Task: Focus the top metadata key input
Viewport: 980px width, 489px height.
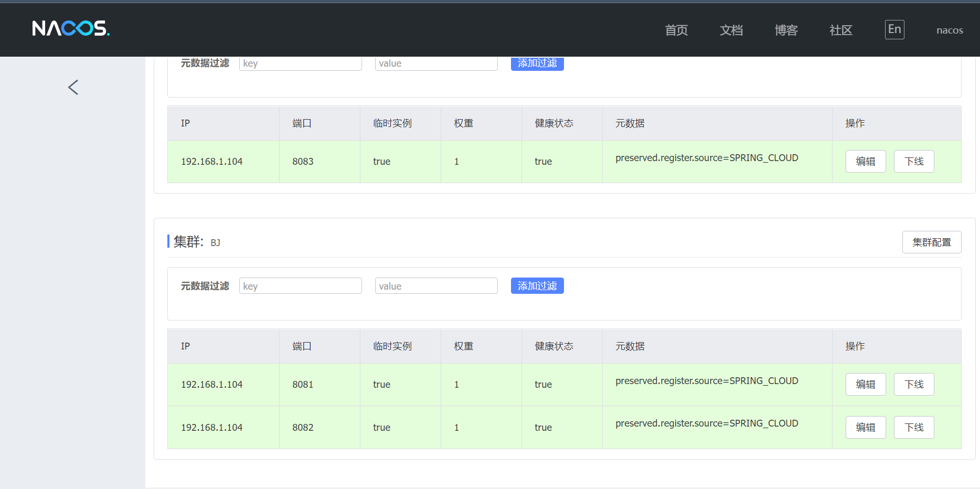Action: tap(300, 64)
